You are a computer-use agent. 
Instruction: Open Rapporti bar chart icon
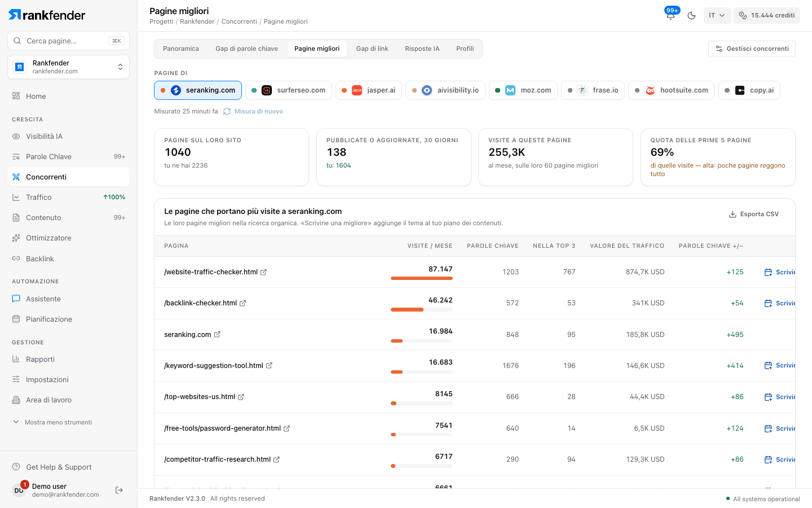coord(16,360)
